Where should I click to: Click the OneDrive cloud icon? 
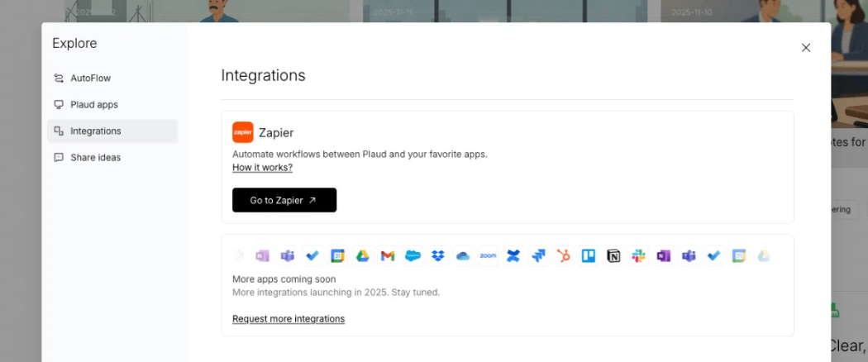[x=463, y=255]
